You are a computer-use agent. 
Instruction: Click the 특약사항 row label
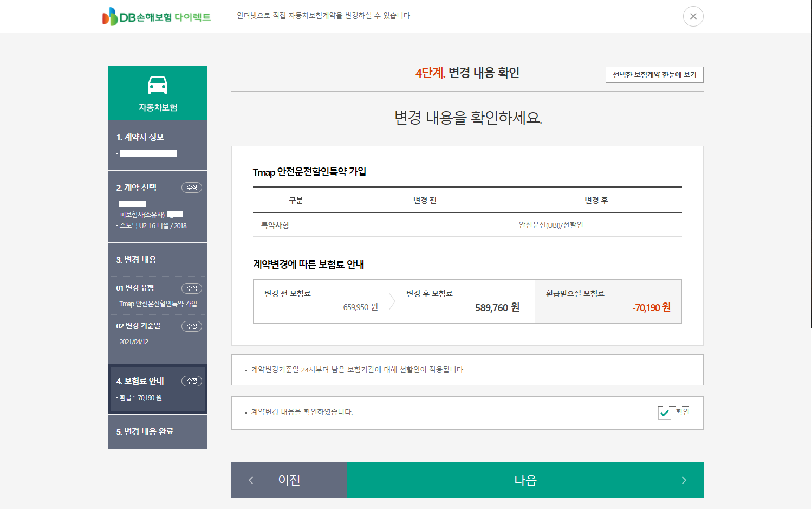(x=275, y=225)
